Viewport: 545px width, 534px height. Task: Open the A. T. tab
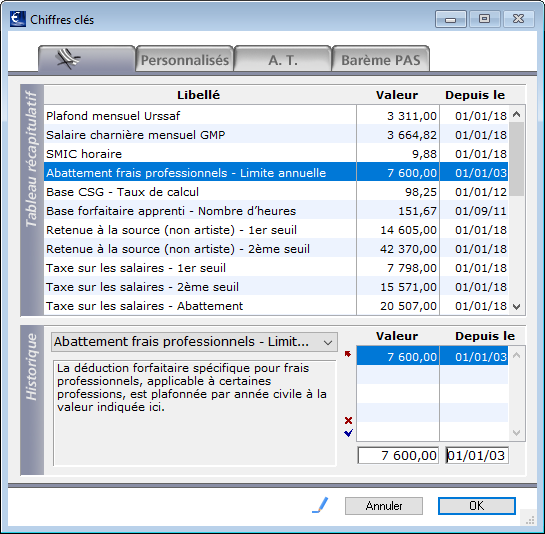tap(283, 60)
